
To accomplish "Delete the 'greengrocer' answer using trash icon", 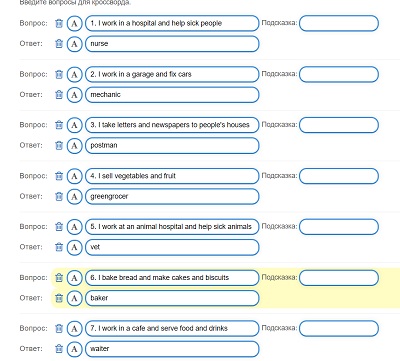I will pos(59,196).
